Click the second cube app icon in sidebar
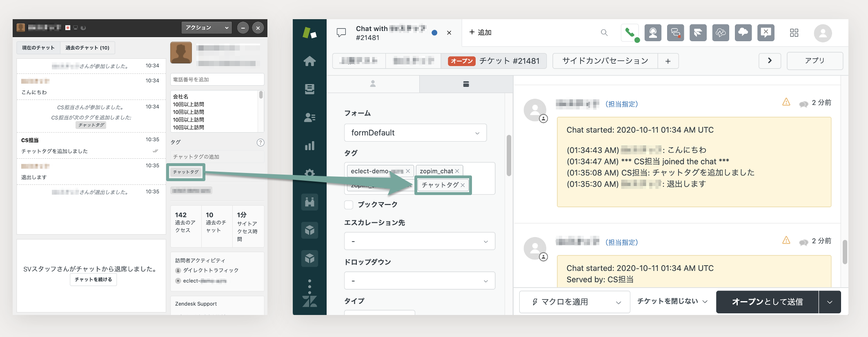The height and width of the screenshot is (337, 868). pyautogui.click(x=309, y=258)
